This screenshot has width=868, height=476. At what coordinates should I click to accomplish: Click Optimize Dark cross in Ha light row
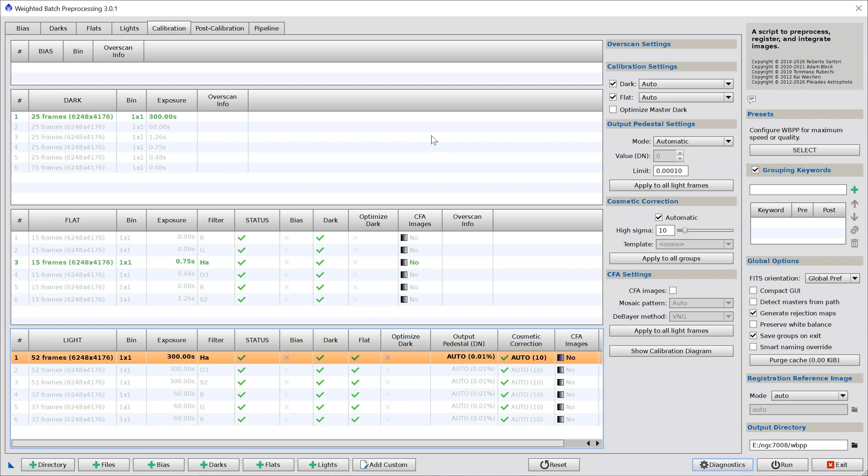(388, 358)
